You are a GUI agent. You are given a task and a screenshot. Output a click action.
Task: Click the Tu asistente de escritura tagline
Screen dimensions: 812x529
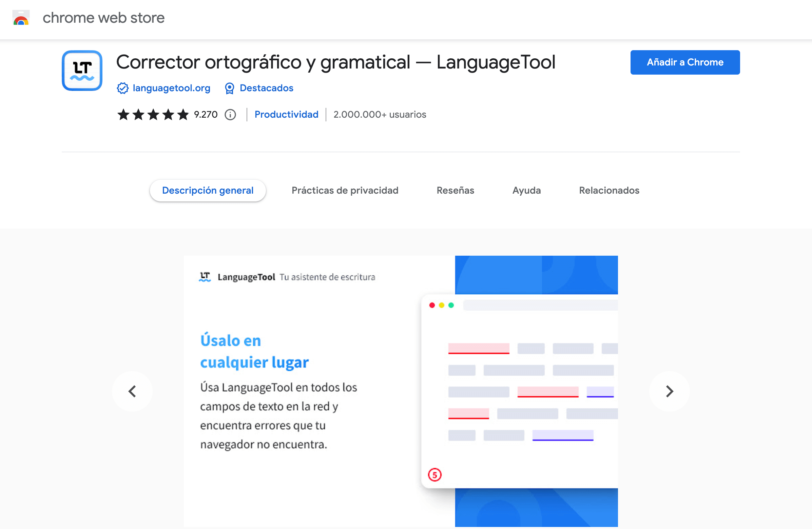pyautogui.click(x=327, y=277)
